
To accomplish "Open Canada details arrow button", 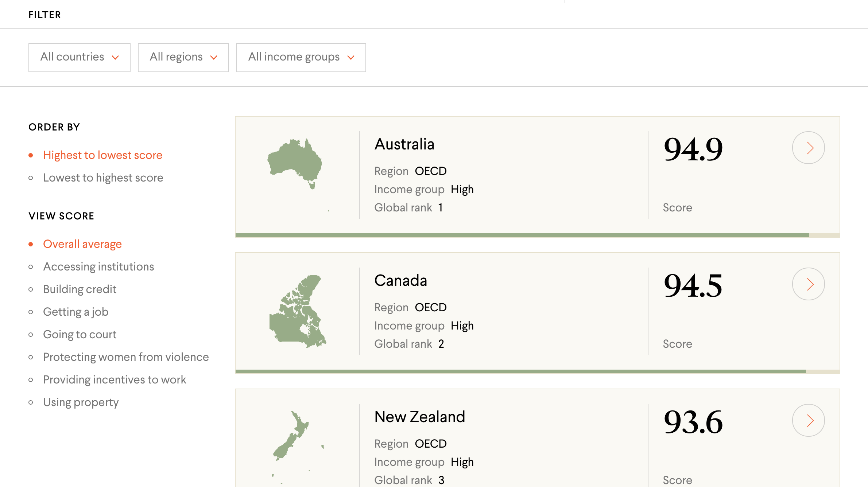I will coord(808,284).
